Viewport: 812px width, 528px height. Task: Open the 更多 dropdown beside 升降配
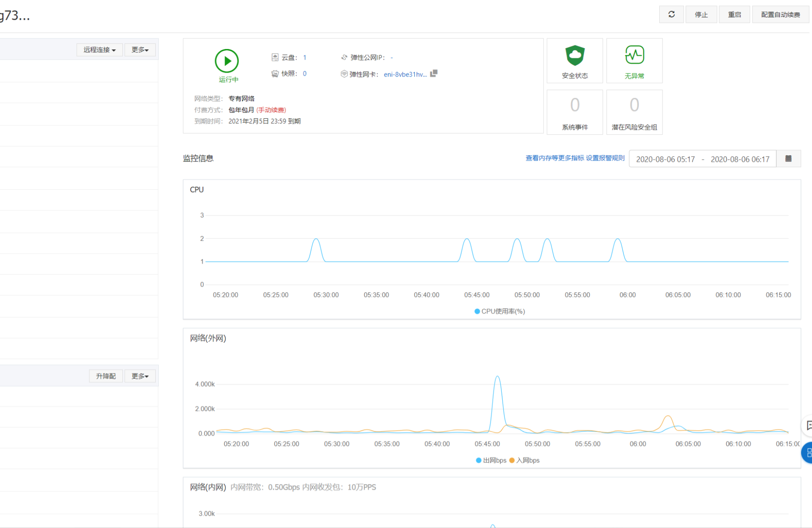click(140, 376)
